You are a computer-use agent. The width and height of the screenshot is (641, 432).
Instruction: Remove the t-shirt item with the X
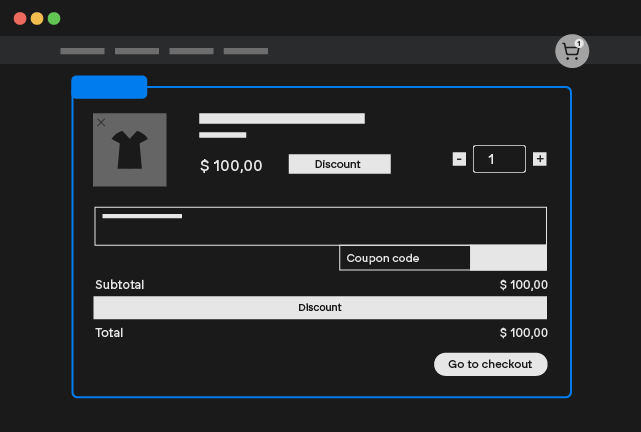pos(101,122)
